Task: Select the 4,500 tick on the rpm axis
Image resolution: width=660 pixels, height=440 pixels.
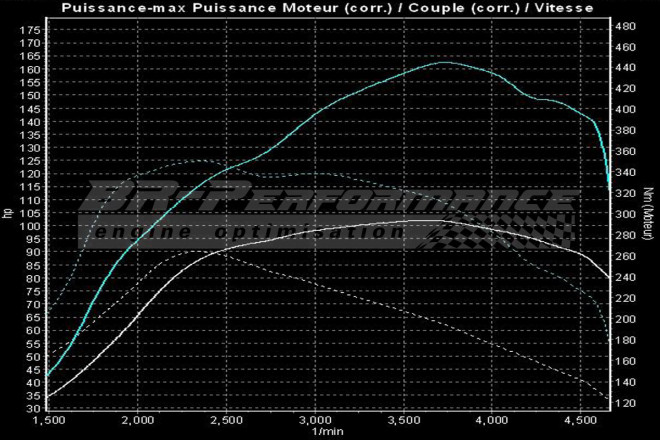Action: coord(581,420)
